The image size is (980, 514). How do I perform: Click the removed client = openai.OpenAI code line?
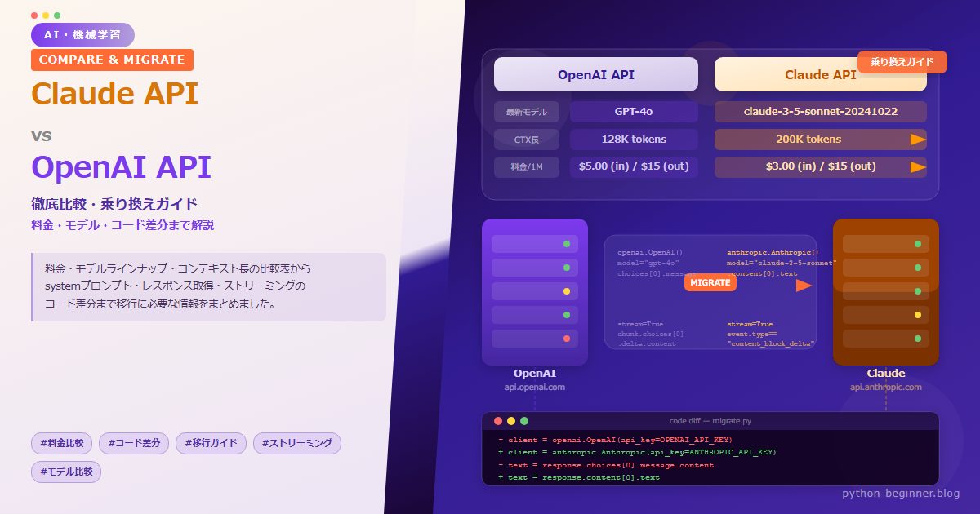pos(615,439)
